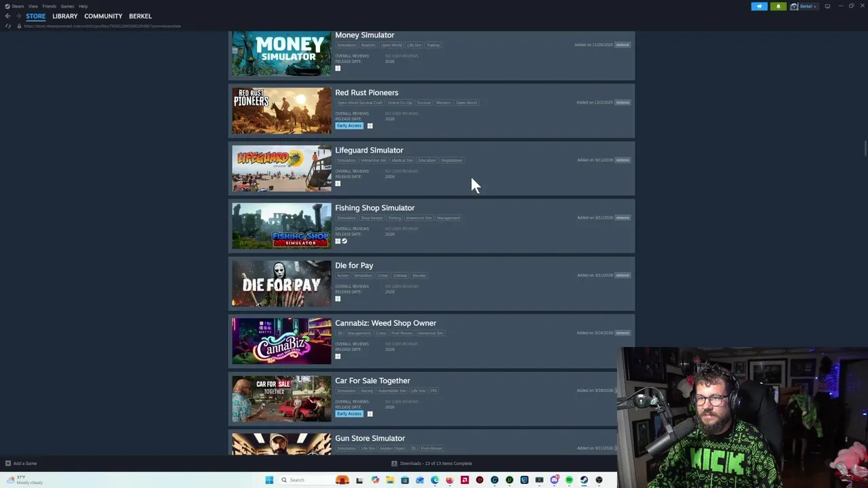Select the Fishing tag on Fishing Shop Simulator
This screenshot has height=488, width=868.
[395, 218]
